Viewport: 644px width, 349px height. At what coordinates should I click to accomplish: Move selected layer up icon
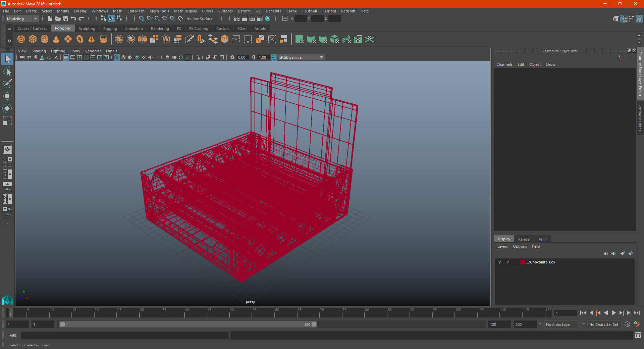(606, 253)
